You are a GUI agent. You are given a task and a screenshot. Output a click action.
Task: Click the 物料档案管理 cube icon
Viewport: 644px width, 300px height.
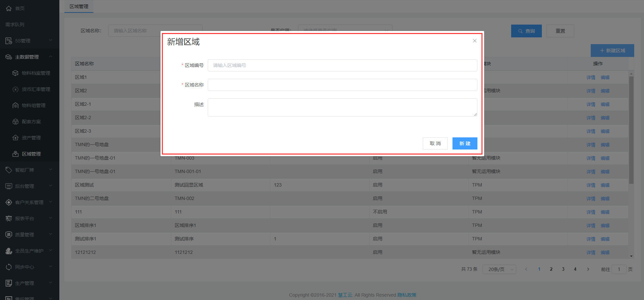(16, 73)
